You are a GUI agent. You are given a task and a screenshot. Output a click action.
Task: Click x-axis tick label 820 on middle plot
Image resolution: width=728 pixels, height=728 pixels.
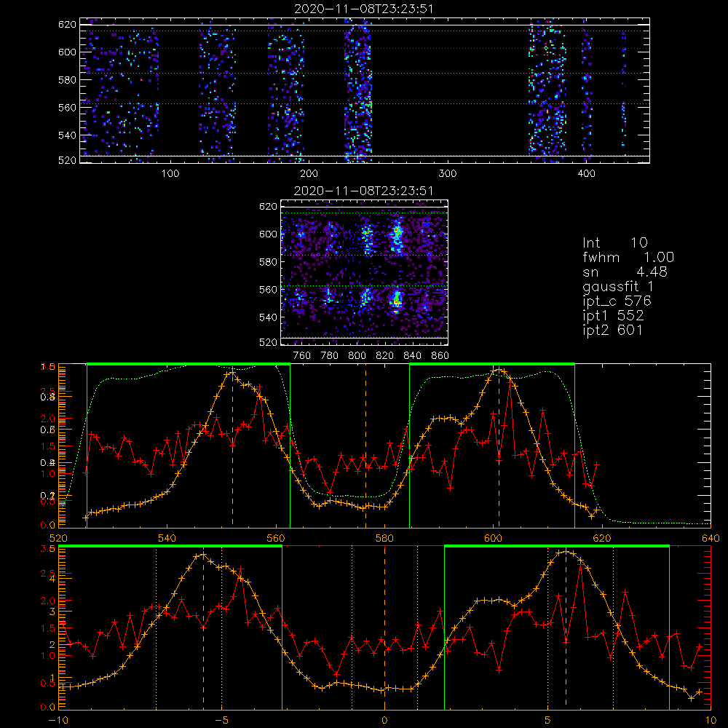coord(385,356)
